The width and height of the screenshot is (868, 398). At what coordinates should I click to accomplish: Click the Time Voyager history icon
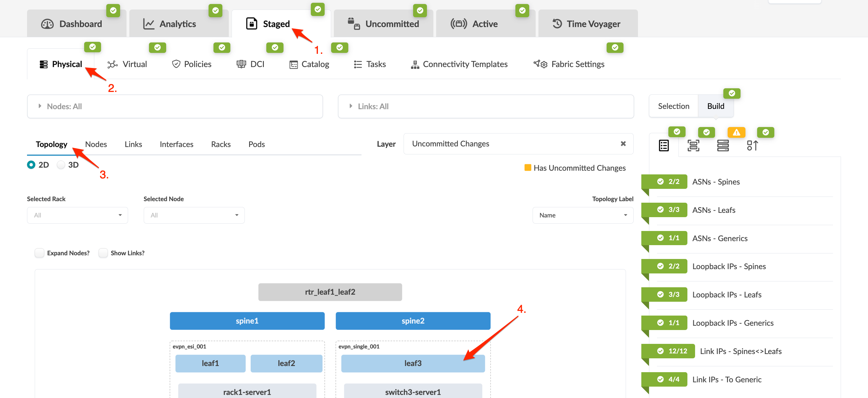pyautogui.click(x=557, y=24)
